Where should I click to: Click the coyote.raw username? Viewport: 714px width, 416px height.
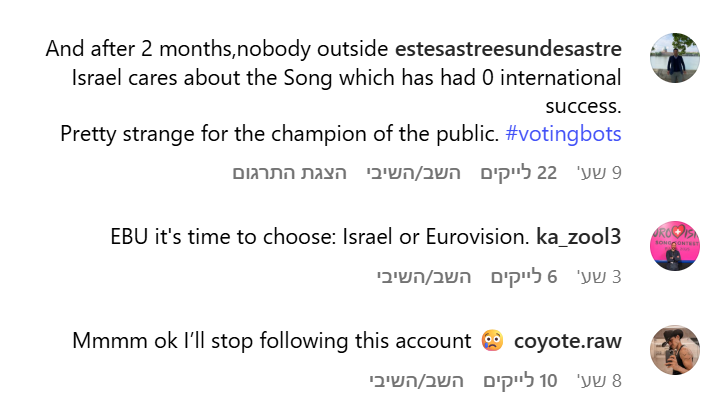(567, 342)
